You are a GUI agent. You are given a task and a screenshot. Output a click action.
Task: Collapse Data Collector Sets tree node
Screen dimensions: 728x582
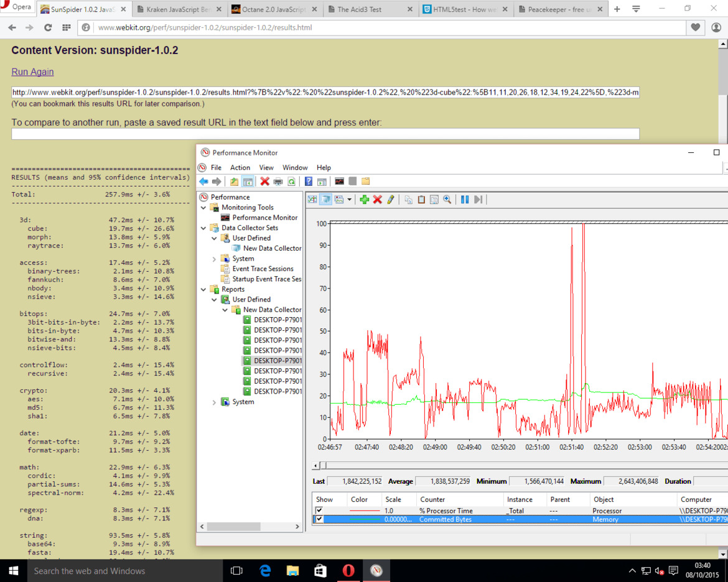pos(203,228)
